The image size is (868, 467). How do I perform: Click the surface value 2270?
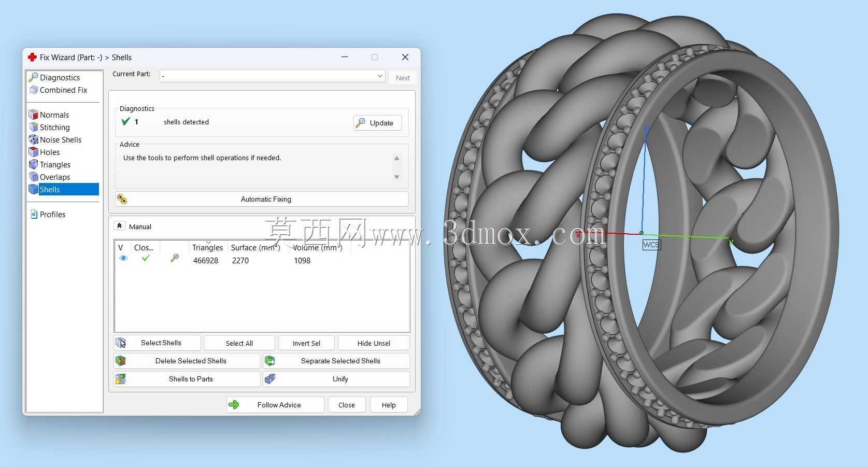pyautogui.click(x=240, y=261)
